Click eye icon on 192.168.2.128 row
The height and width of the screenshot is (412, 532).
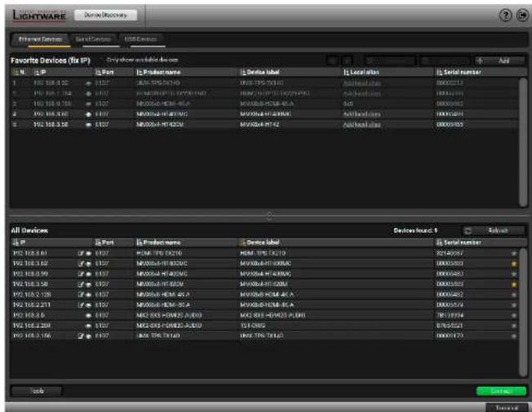(88, 295)
